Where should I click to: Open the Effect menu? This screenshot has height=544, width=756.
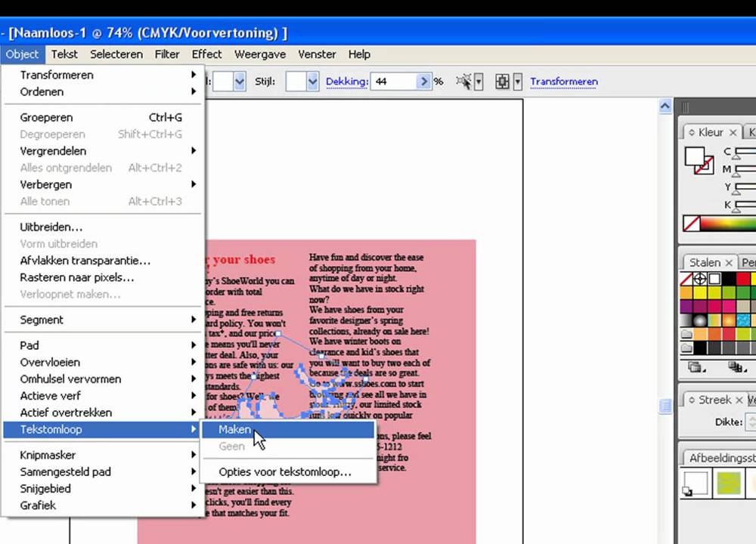pyautogui.click(x=207, y=54)
